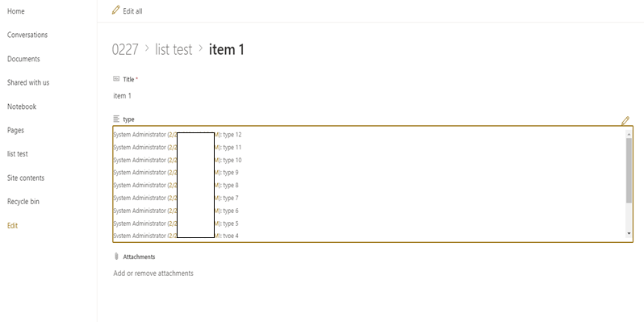The image size is (644, 322).
Task: Click the Title field text icon
Action: coord(116,79)
